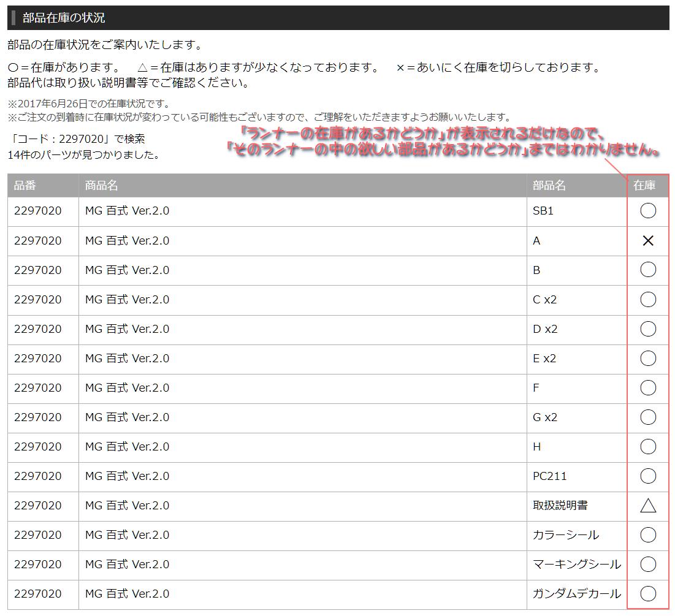Click the stock circle in row B

click(648, 270)
